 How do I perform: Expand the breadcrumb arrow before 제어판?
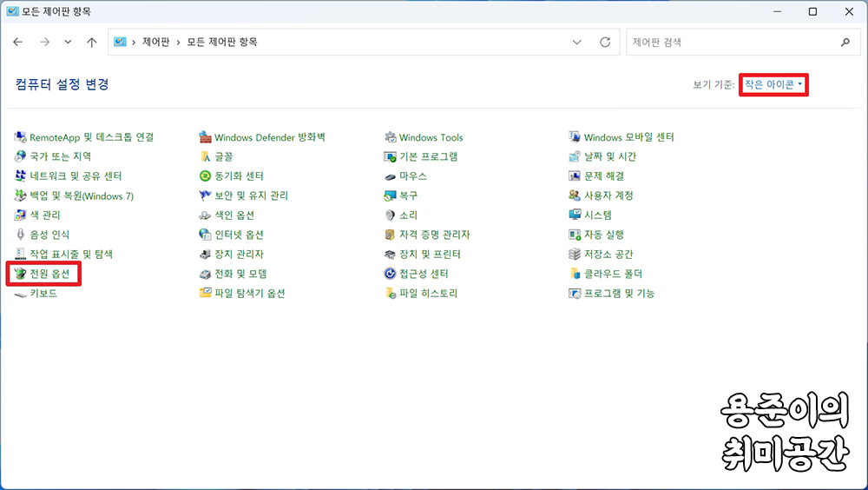click(134, 42)
